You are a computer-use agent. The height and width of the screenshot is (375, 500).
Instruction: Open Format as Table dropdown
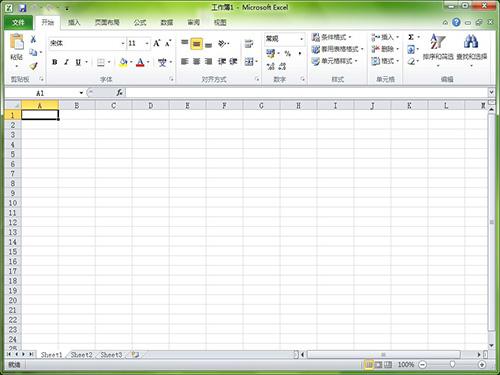[x=337, y=49]
